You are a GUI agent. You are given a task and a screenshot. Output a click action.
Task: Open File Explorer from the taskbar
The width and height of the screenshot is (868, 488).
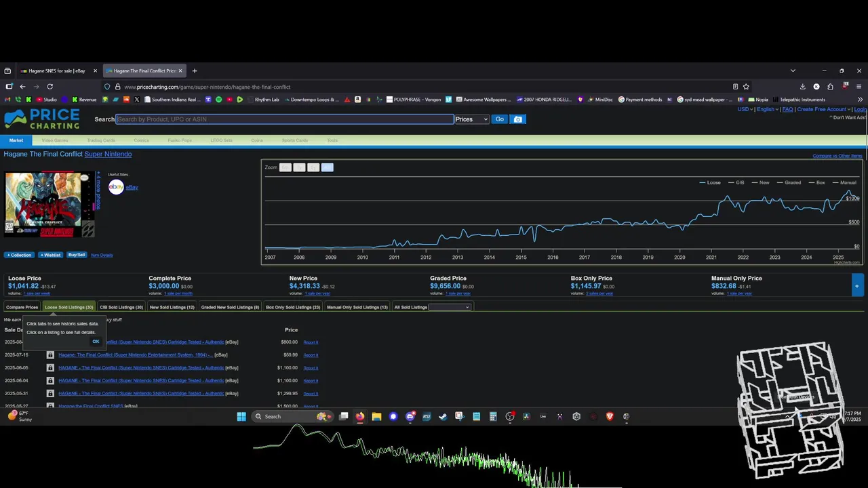point(376,416)
